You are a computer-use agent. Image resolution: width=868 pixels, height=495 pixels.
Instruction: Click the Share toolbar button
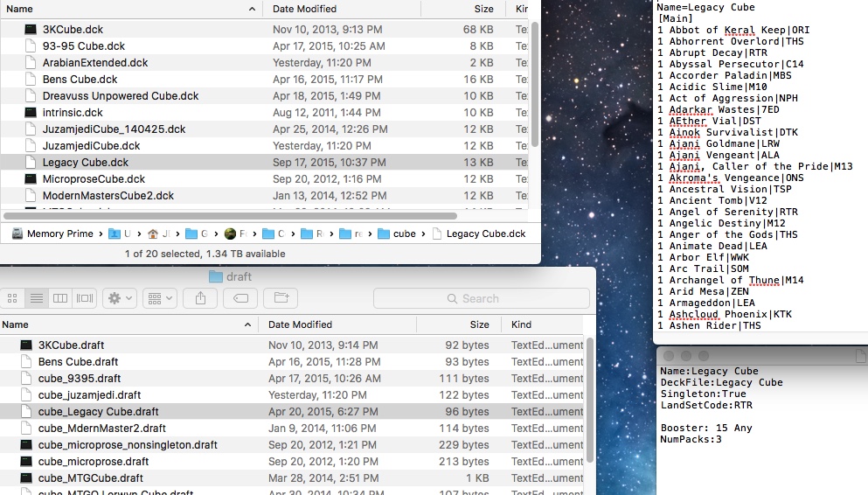(200, 298)
